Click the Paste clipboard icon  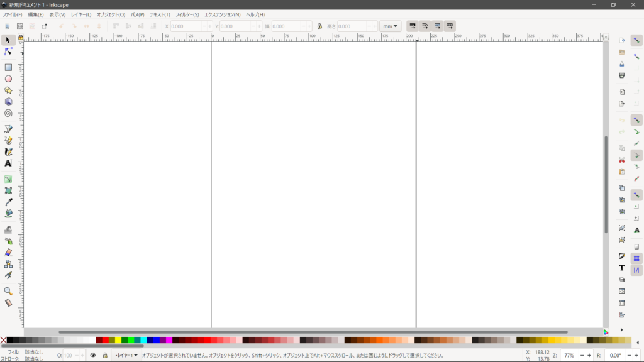coord(622,172)
